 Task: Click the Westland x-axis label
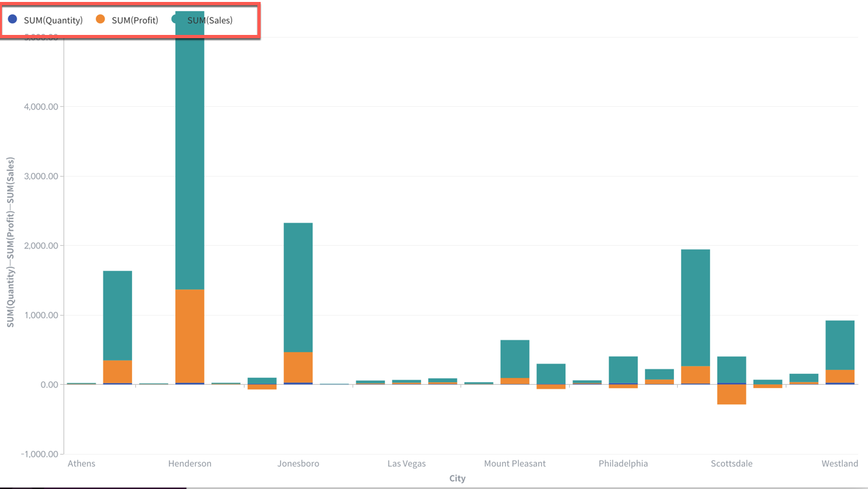840,463
